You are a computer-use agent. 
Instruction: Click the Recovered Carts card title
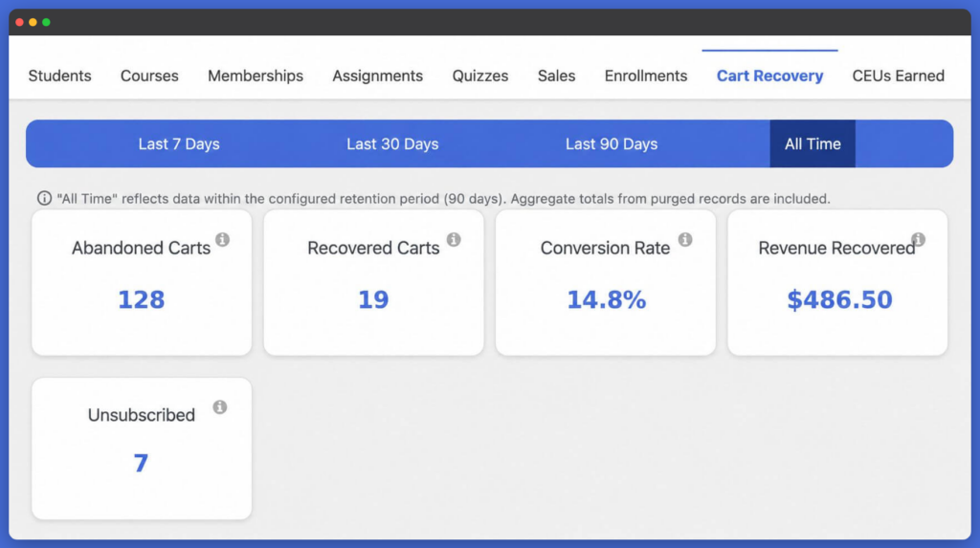point(373,248)
